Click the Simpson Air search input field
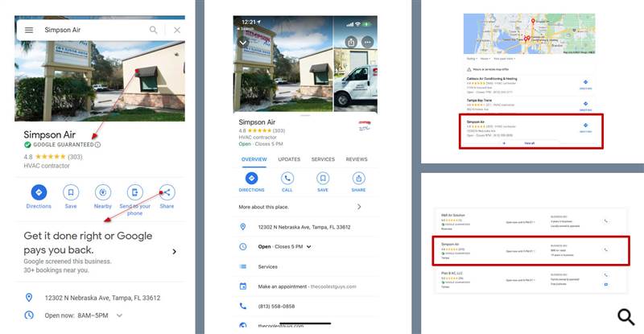Viewport: 644px width, 334px height. [89, 30]
